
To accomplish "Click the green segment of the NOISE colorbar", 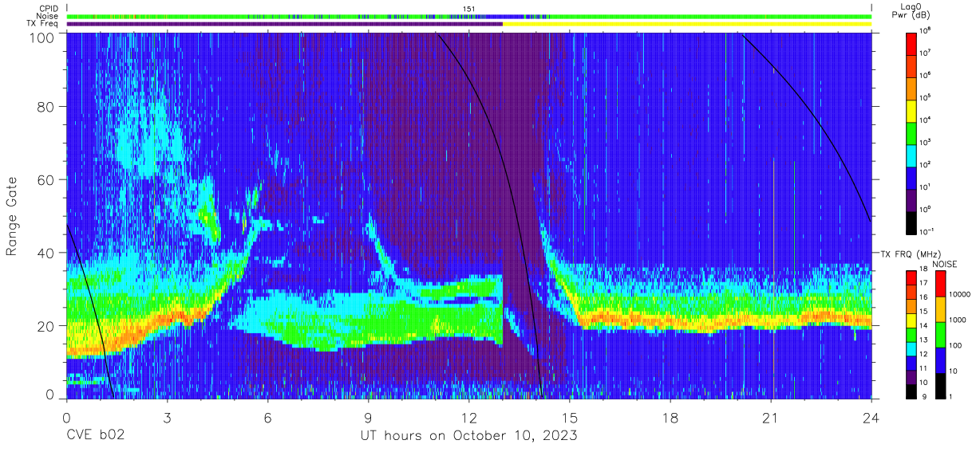I will pos(940,335).
